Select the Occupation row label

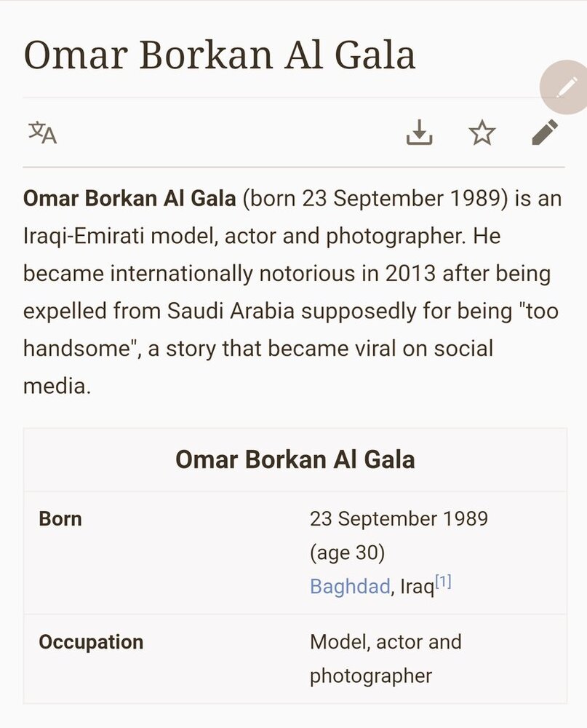click(x=91, y=642)
